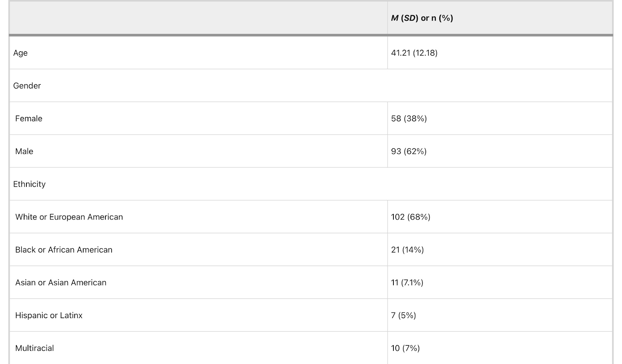This screenshot has width=622, height=364.
Task: Click the Black or African American label
Action: 64,250
